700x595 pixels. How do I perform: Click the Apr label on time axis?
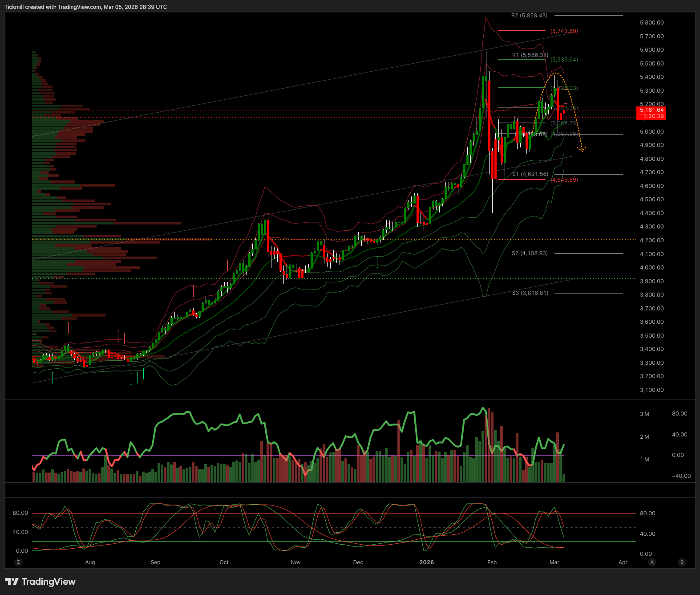pos(623,562)
